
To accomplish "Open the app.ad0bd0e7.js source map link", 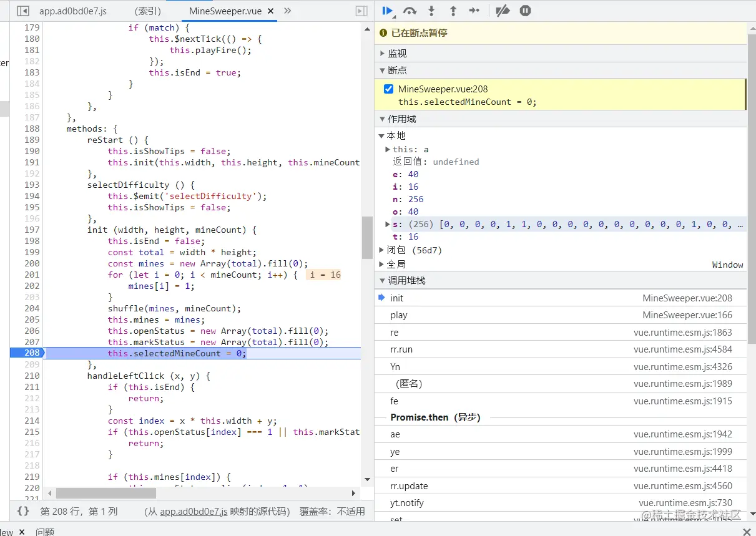I will click(x=194, y=511).
